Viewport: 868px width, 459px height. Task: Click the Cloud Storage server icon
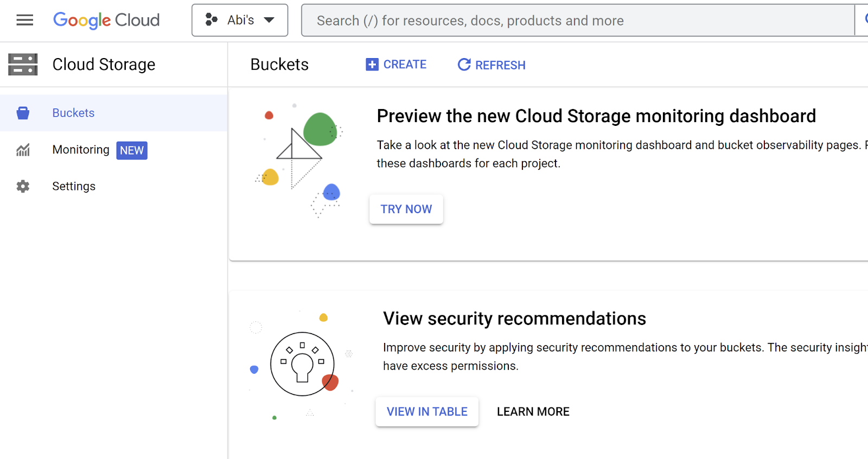23,64
